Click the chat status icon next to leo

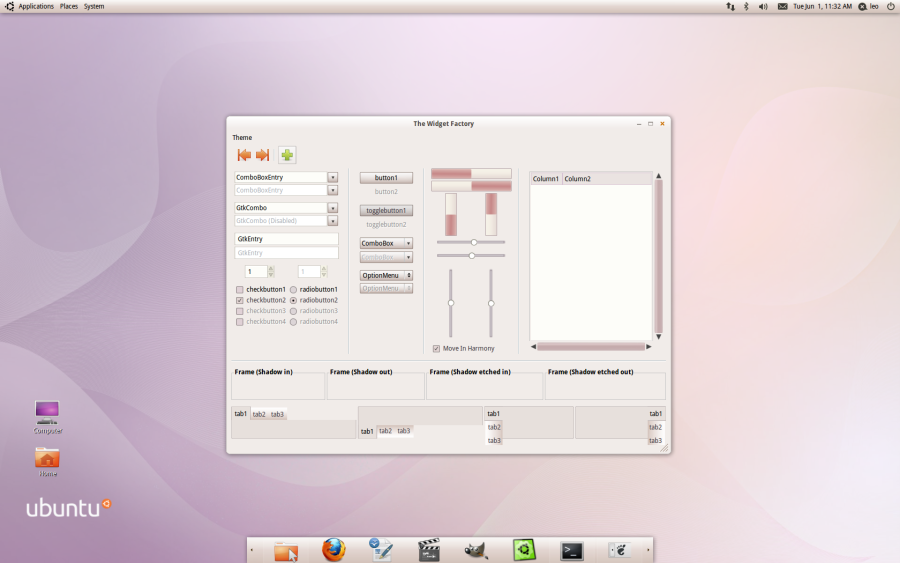[862, 6]
